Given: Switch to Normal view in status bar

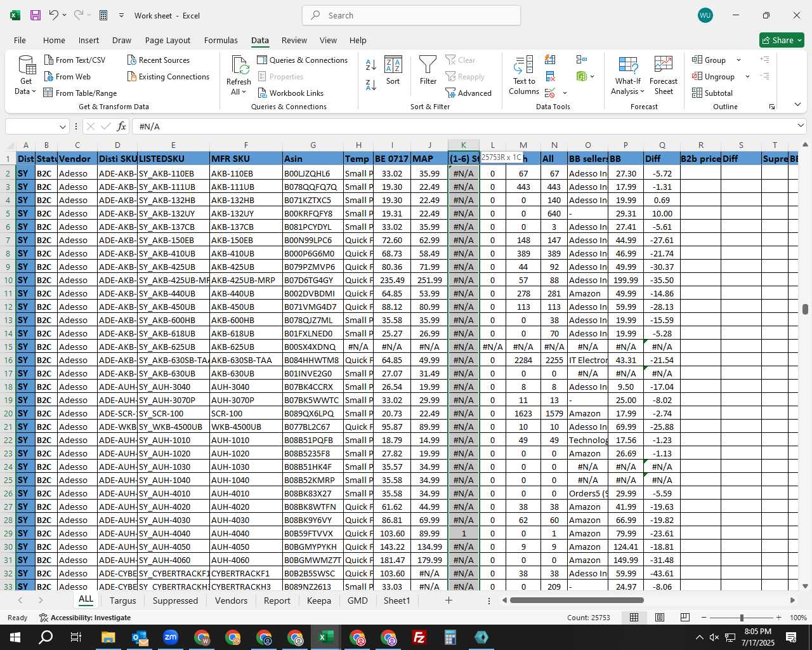Looking at the screenshot, I should (x=634, y=618).
